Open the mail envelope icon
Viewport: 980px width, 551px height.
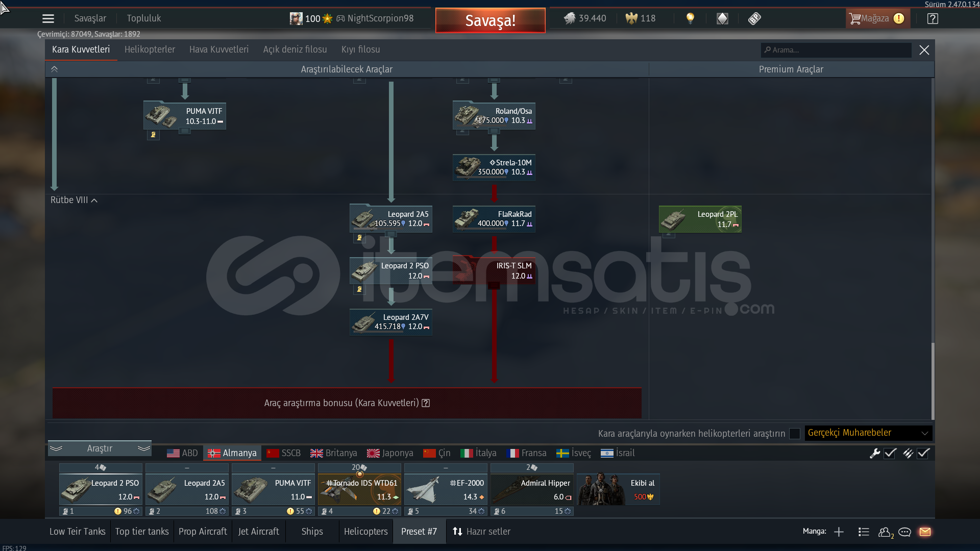925,532
